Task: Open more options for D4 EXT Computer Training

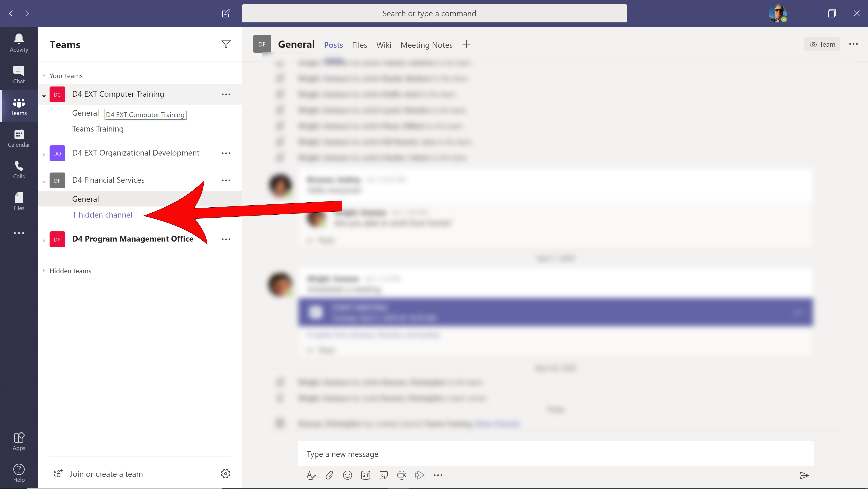Action: pos(226,94)
